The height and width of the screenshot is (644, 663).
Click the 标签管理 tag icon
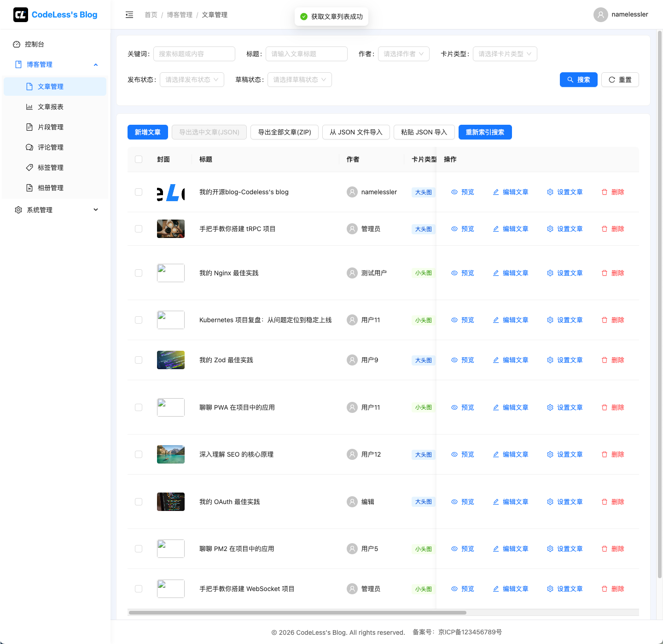click(29, 168)
